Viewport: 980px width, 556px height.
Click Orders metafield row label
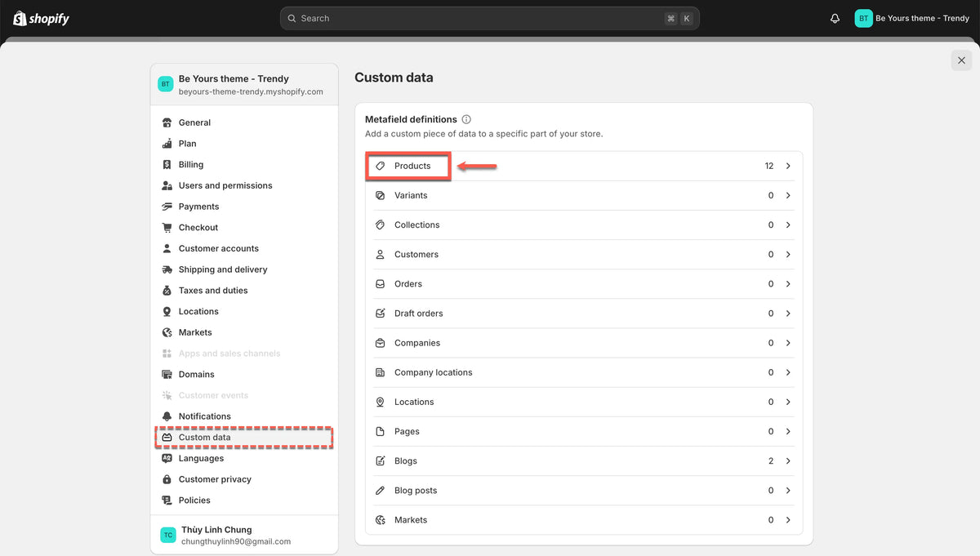pos(408,284)
